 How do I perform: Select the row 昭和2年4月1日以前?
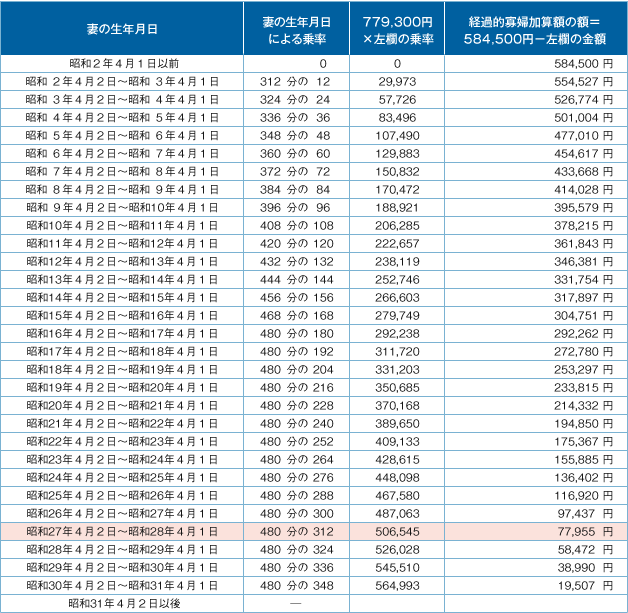tap(314, 64)
